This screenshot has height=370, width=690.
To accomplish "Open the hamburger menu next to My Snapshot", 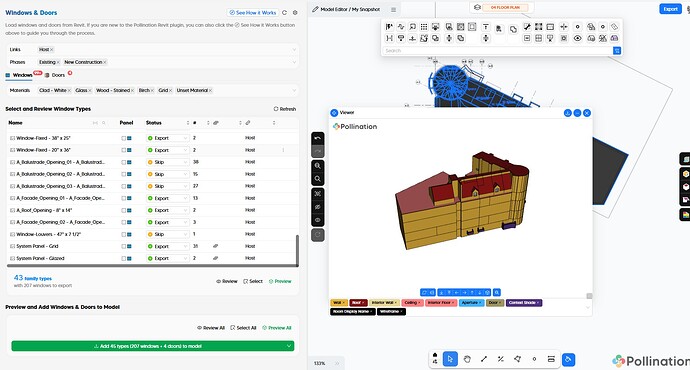I will [x=393, y=10].
